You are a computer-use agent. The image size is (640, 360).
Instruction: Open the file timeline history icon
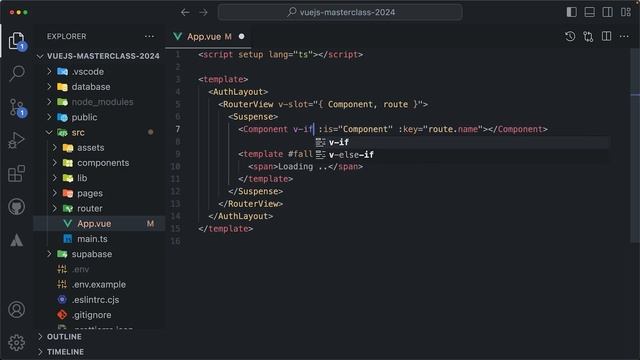(570, 36)
